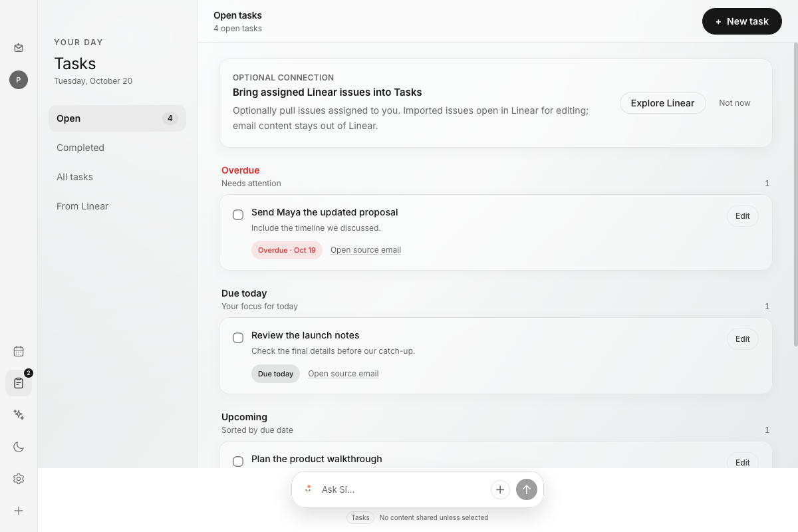This screenshot has width=798, height=532.
Task: Click the Tuesday, October 20 date text
Action: pos(93,81)
